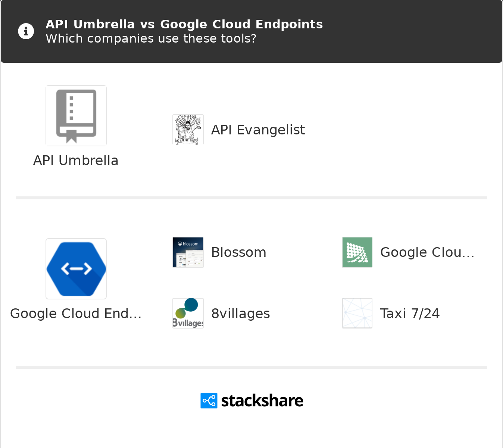Click the 'Which companies use these tools?' subtitle
Image resolution: width=503 pixels, height=448 pixels.
pyautogui.click(x=151, y=38)
